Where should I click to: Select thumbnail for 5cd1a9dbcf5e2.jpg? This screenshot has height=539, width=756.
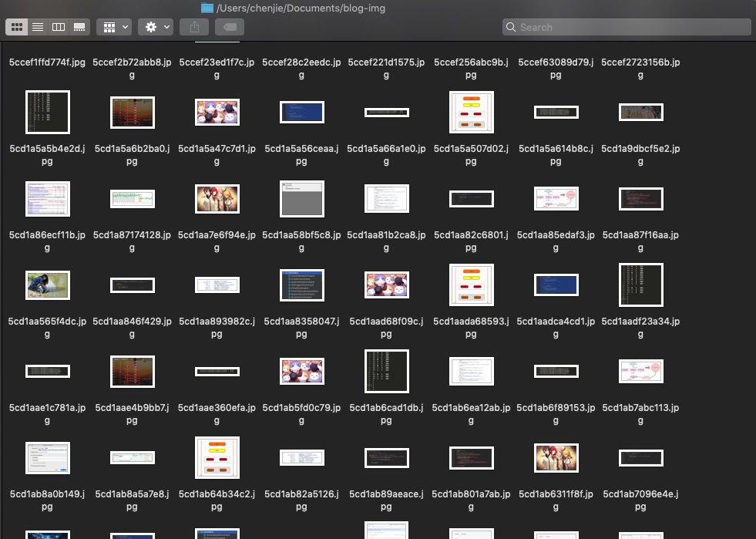tap(641, 112)
